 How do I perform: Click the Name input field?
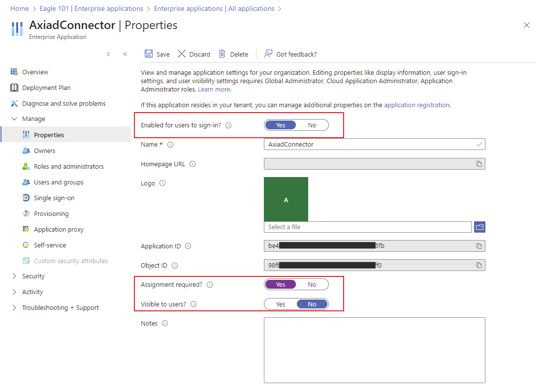point(374,144)
